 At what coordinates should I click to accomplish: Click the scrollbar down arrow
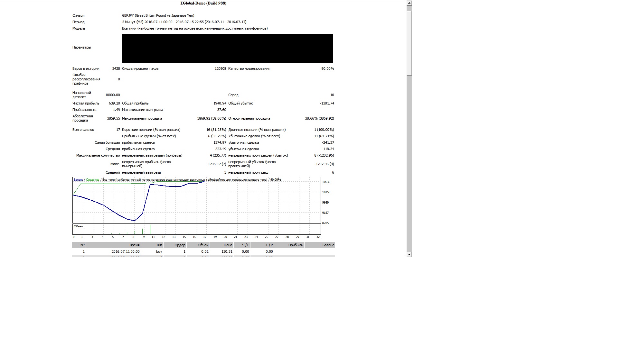(409, 254)
